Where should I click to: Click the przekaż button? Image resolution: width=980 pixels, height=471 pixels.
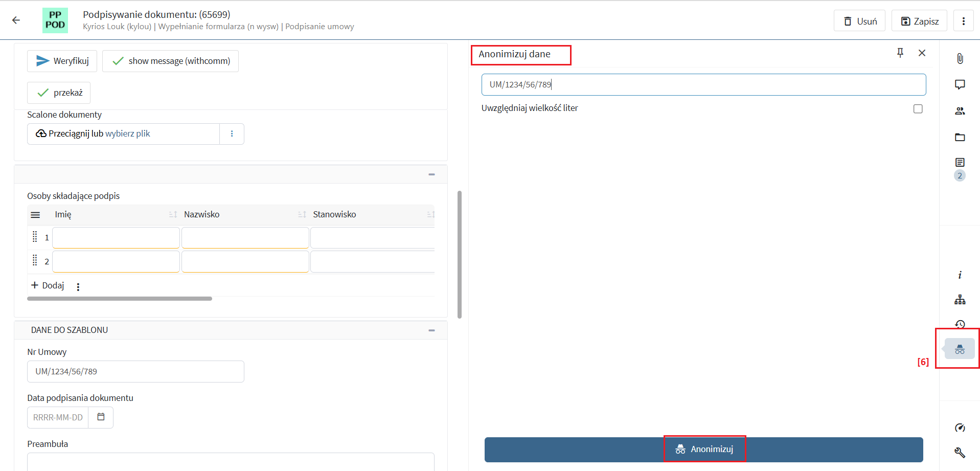click(x=59, y=93)
